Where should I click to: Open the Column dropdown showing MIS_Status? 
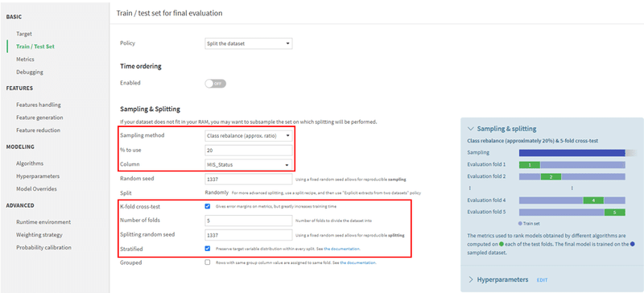pos(248,164)
